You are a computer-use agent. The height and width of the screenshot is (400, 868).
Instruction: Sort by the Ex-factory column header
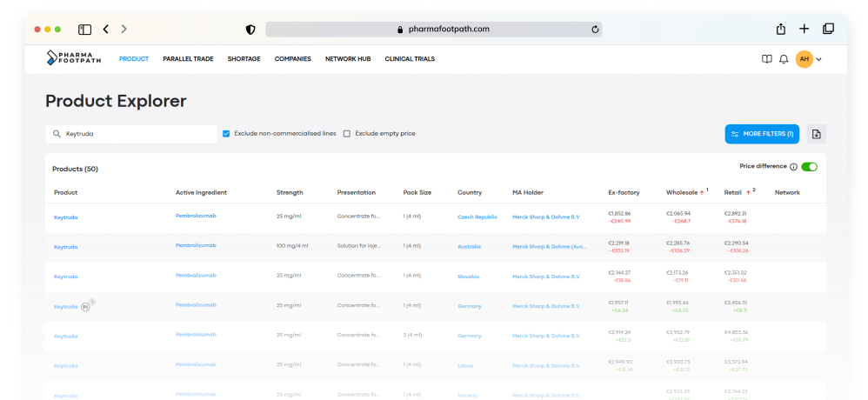tap(624, 192)
